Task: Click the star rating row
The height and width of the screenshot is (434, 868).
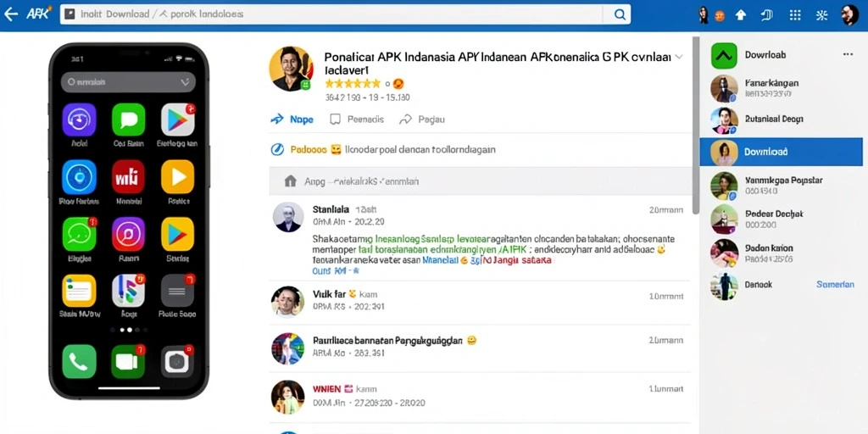Action: [x=353, y=84]
